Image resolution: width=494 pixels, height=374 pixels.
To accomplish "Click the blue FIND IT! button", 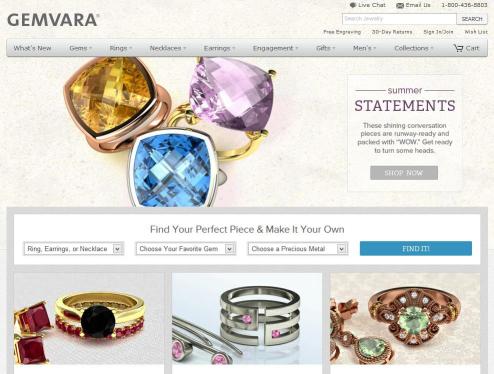I will pyautogui.click(x=416, y=249).
